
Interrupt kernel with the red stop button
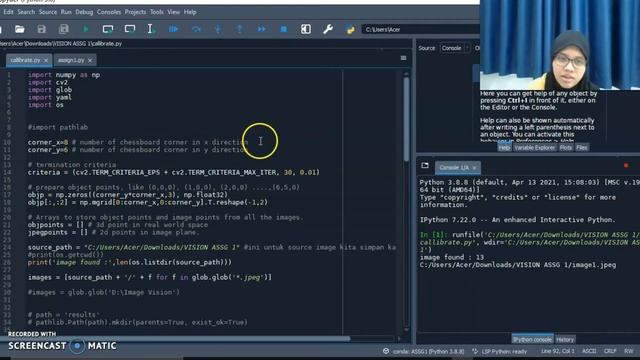point(626,166)
